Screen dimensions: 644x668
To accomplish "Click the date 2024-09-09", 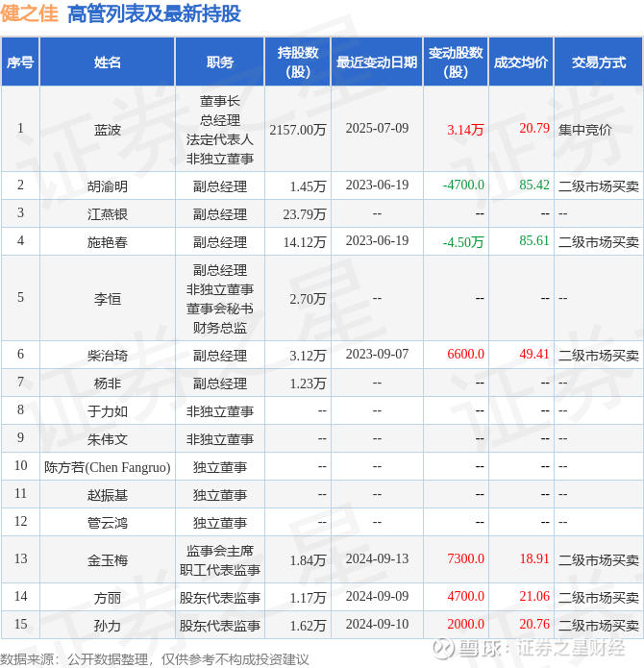I will pyautogui.click(x=377, y=597).
